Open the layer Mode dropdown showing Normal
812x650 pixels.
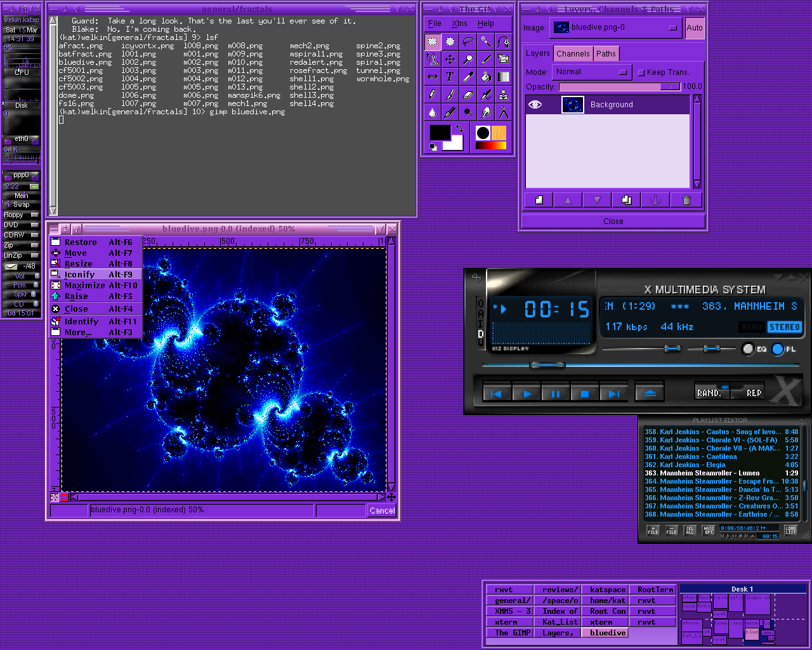(592, 72)
